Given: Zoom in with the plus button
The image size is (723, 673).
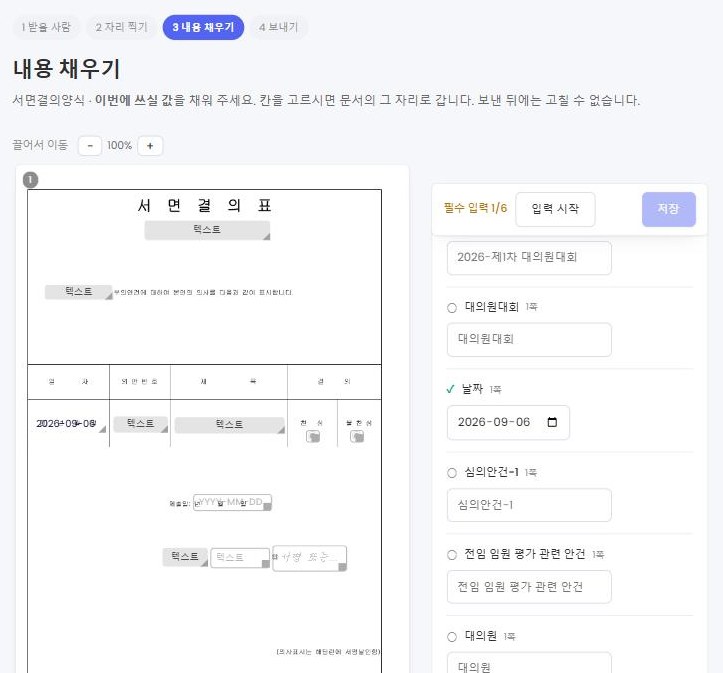Looking at the screenshot, I should coord(150,146).
